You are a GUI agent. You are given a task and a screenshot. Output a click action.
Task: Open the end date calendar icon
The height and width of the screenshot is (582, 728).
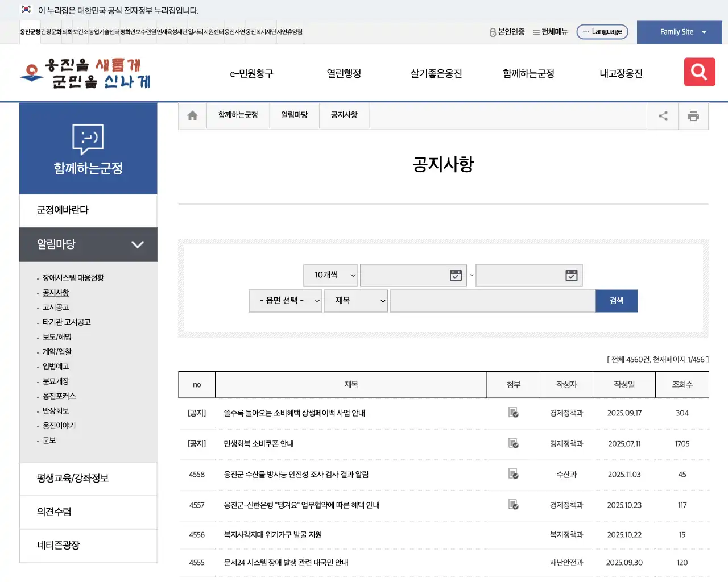point(570,275)
